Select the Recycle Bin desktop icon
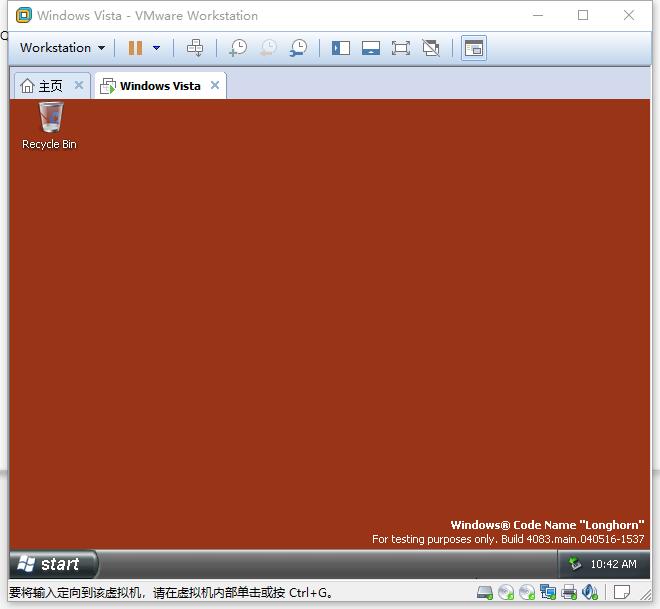 point(50,126)
